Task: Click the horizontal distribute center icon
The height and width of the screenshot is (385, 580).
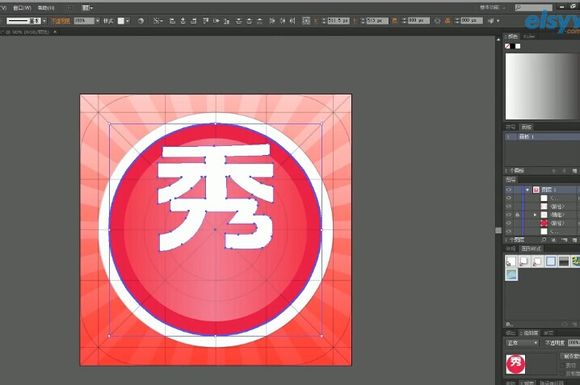Action: [x=283, y=21]
